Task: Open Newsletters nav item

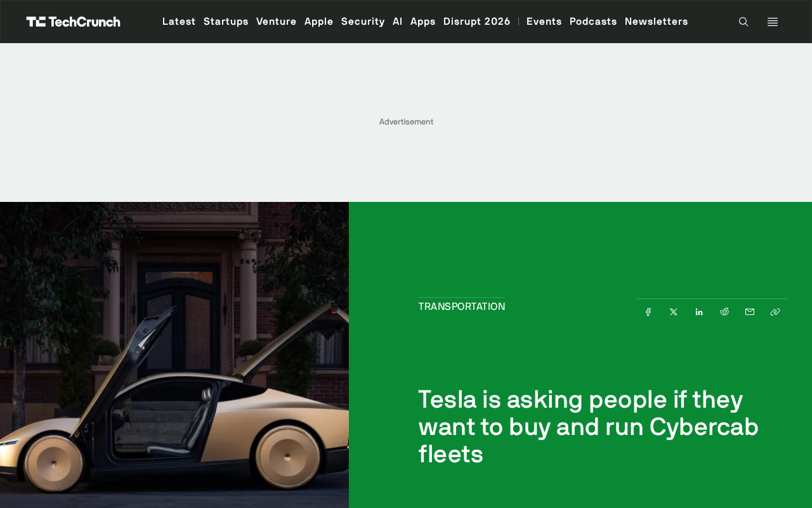Action: click(657, 22)
